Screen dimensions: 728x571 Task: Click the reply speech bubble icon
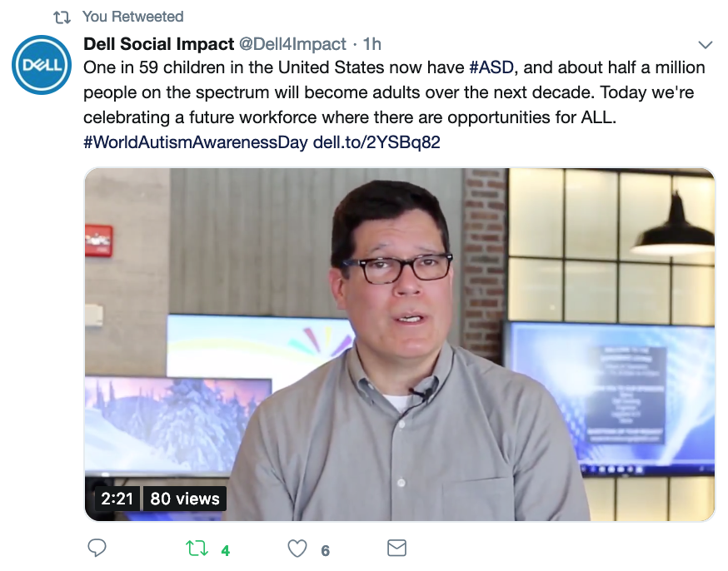pyautogui.click(x=97, y=548)
